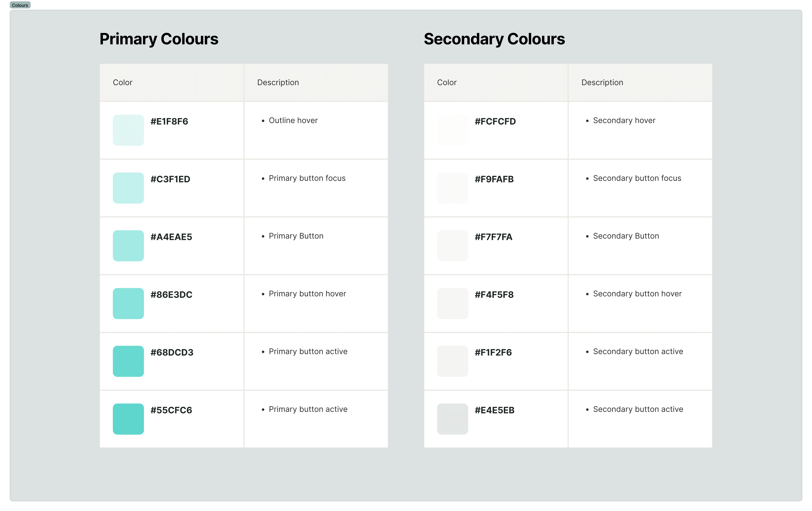Select the #E1F8F6 color swatch
This screenshot has width=812, height=511.
point(128,130)
